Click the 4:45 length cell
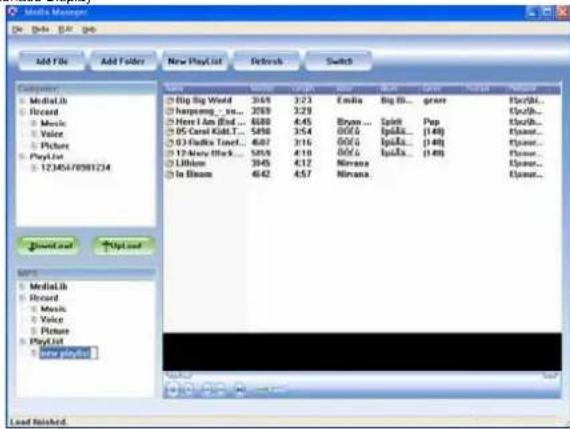The width and height of the screenshot is (570, 429). click(302, 121)
